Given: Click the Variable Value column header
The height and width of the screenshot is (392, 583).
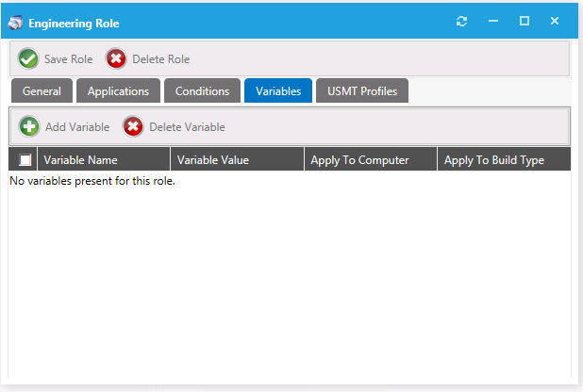Looking at the screenshot, I should coord(213,160).
